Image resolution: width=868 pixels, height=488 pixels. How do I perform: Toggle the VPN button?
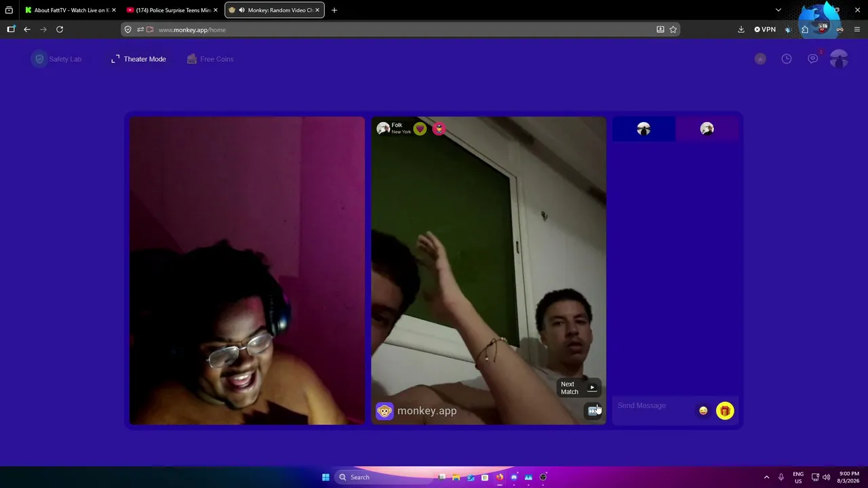(765, 29)
